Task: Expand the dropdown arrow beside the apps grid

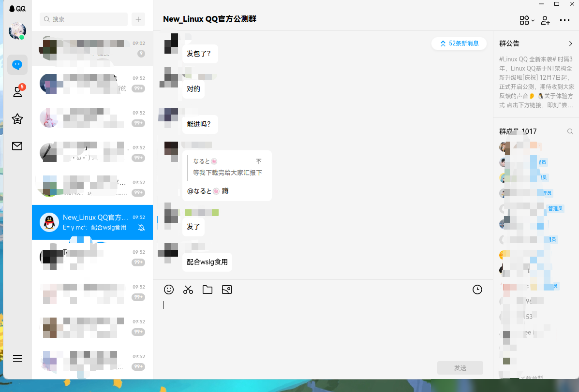Action: [x=533, y=21]
